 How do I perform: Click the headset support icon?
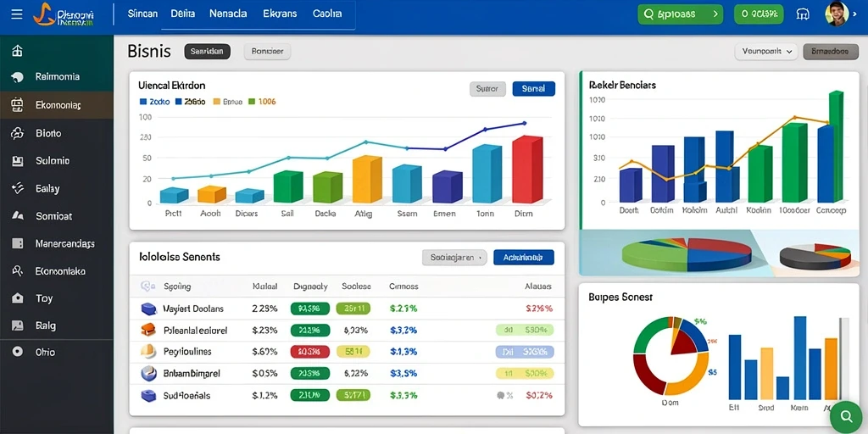click(x=802, y=14)
